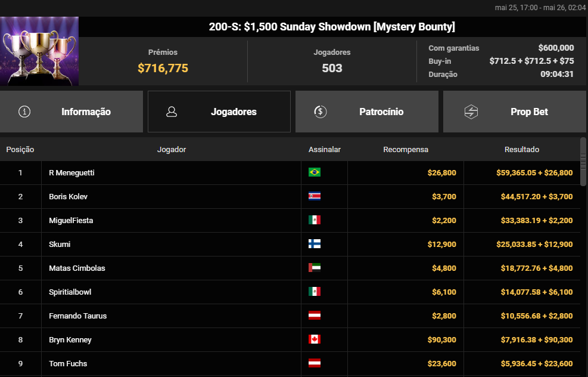Image resolution: width=588 pixels, height=377 pixels.
Task: Click the person icon on Jogadores
Action: 172,112
